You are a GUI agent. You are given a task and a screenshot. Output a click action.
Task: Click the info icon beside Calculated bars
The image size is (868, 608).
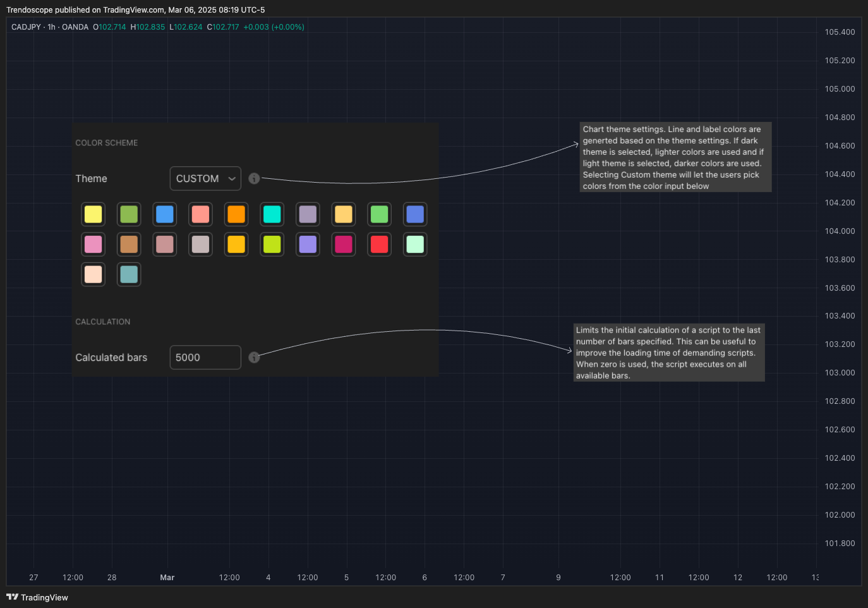(x=254, y=358)
